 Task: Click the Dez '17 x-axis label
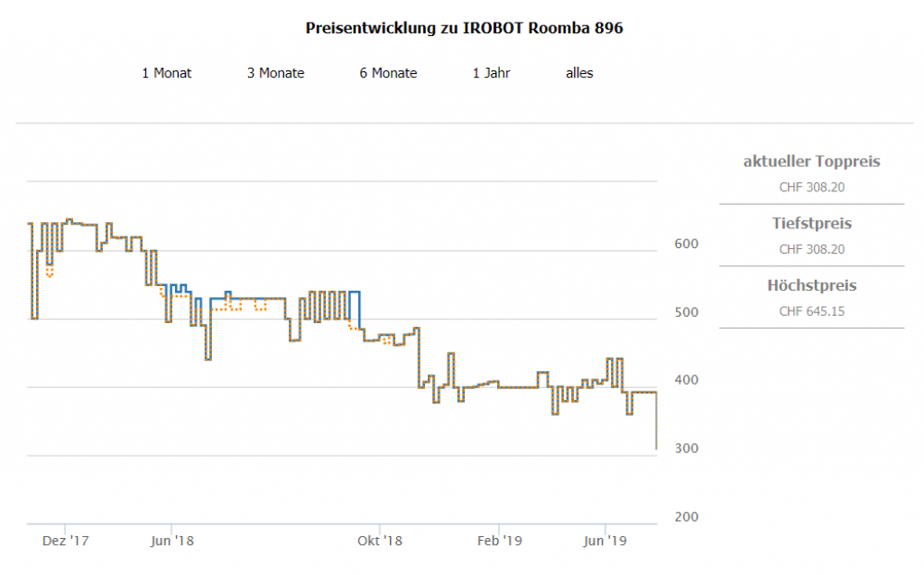pos(66,541)
